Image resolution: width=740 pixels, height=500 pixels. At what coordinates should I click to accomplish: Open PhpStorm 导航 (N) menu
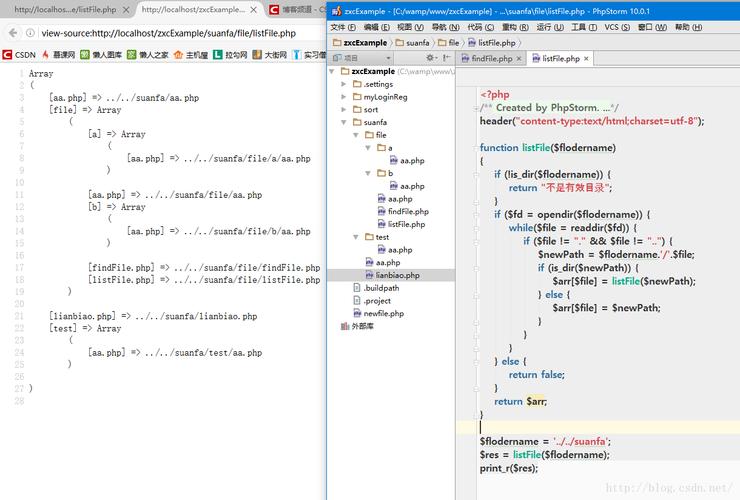click(x=446, y=27)
